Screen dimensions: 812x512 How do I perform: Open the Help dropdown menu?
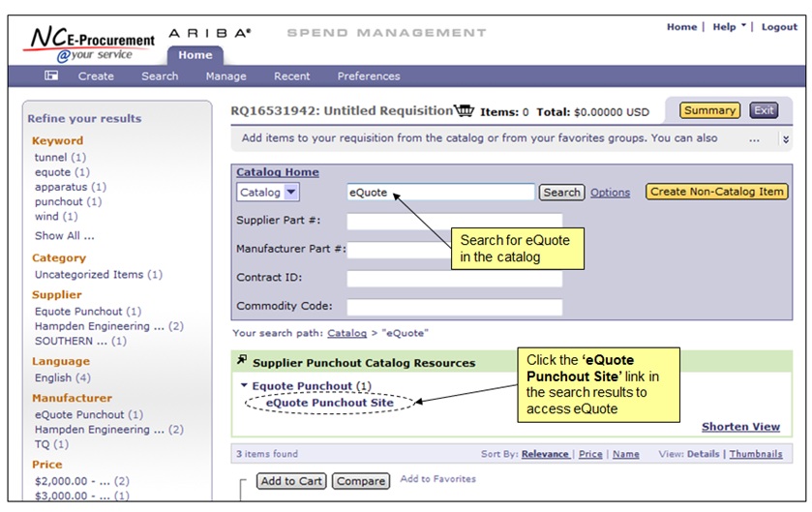tap(729, 27)
